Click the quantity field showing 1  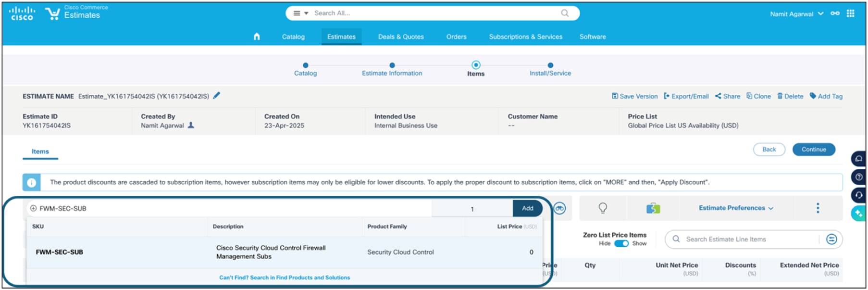tap(472, 209)
